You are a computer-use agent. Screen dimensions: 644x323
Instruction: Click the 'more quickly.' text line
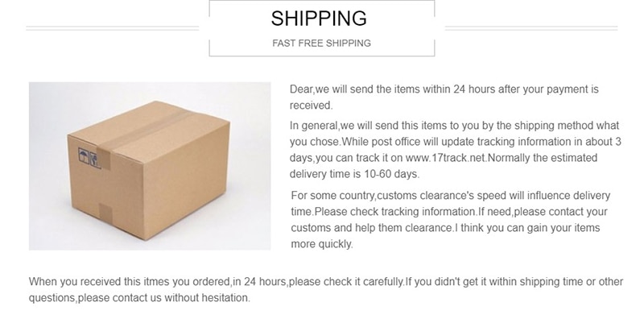321,243
